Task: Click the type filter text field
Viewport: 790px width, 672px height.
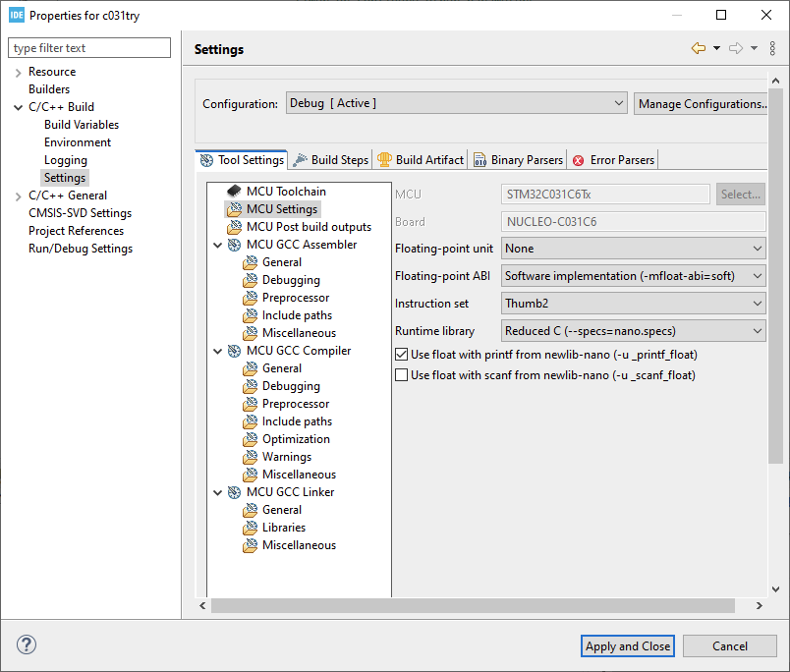Action: point(88,47)
